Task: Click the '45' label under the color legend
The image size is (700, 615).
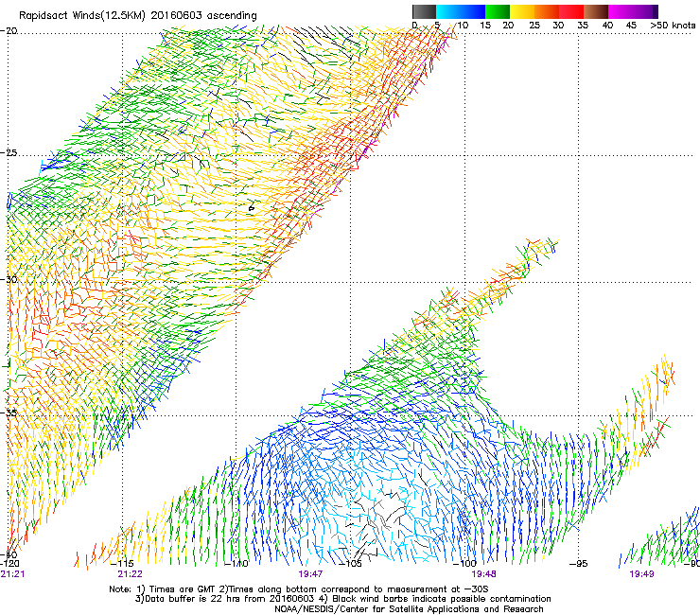Action: 631,26
